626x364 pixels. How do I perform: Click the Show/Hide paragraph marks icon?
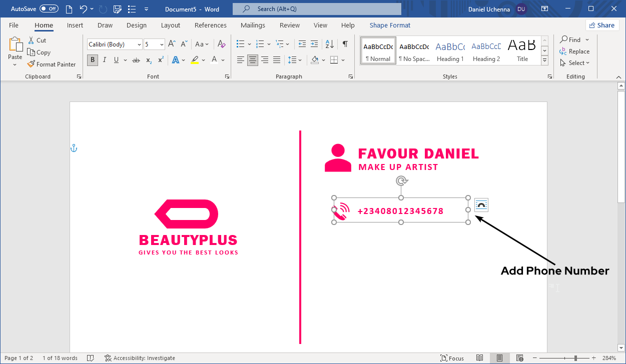pyautogui.click(x=345, y=44)
